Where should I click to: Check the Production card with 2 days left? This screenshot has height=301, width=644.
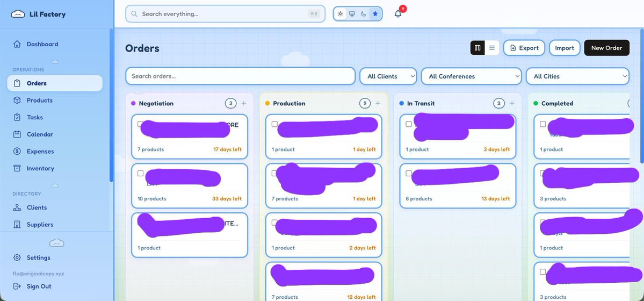point(274,223)
